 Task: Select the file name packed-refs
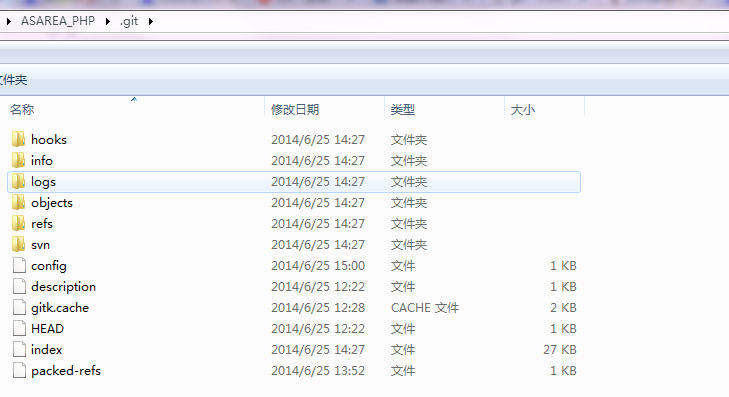[x=66, y=371]
